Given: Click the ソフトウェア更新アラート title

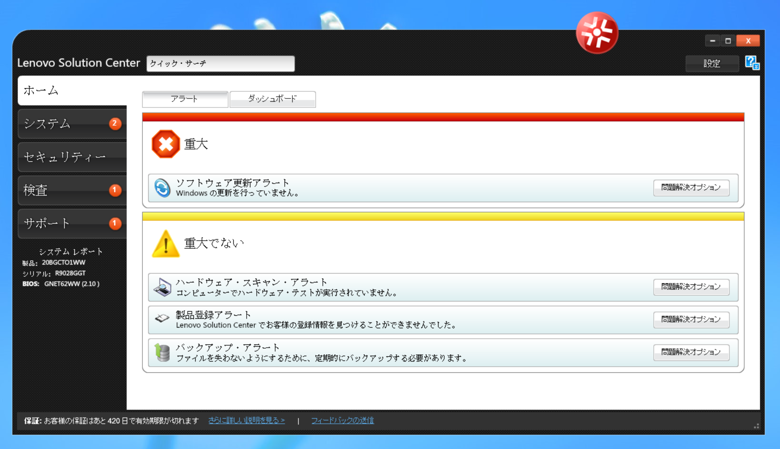Looking at the screenshot, I should [232, 182].
